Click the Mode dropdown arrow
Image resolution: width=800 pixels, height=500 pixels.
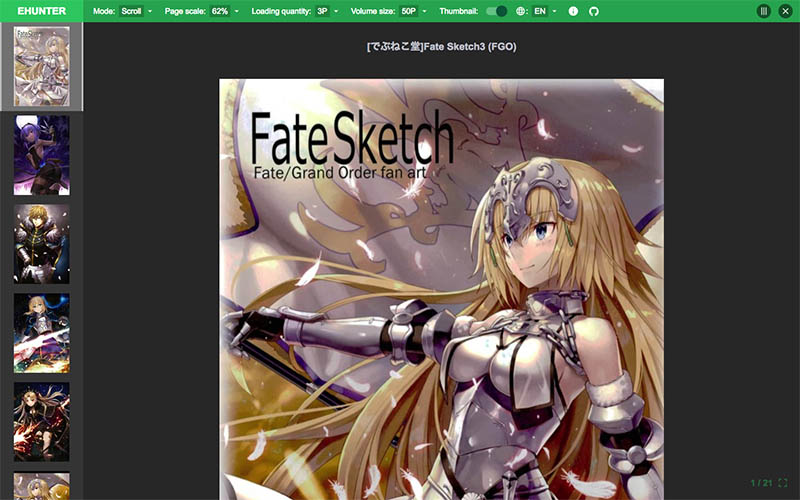click(x=150, y=11)
